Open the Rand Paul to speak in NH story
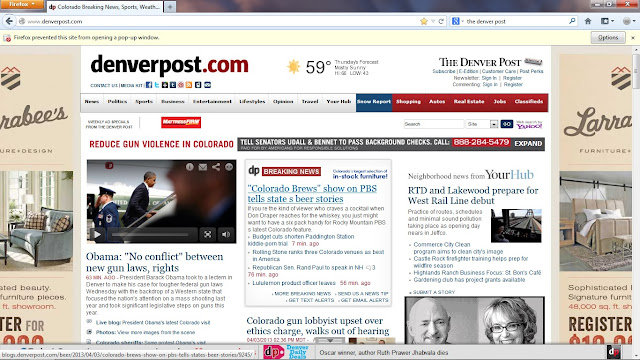Viewport: 640px width, 360px height. (x=308, y=267)
